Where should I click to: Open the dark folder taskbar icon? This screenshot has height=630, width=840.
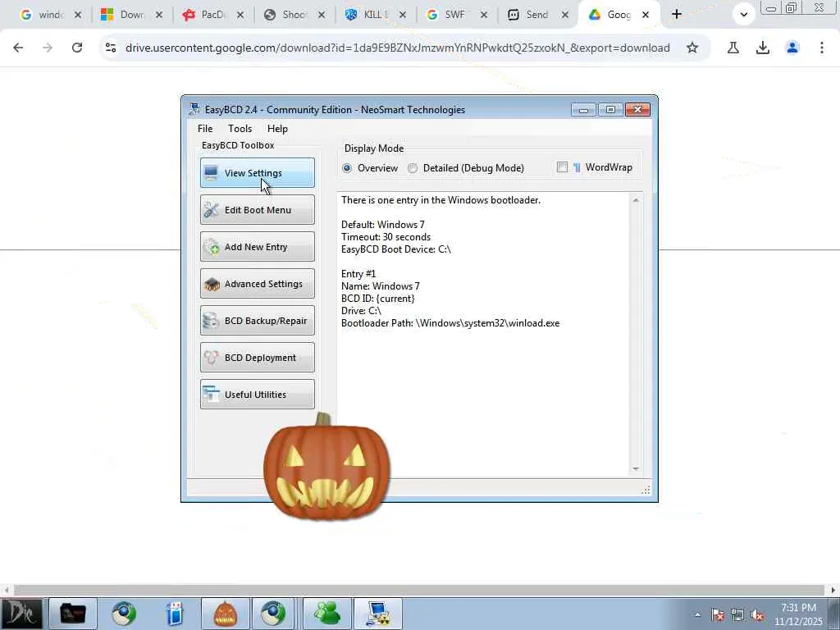click(x=73, y=614)
